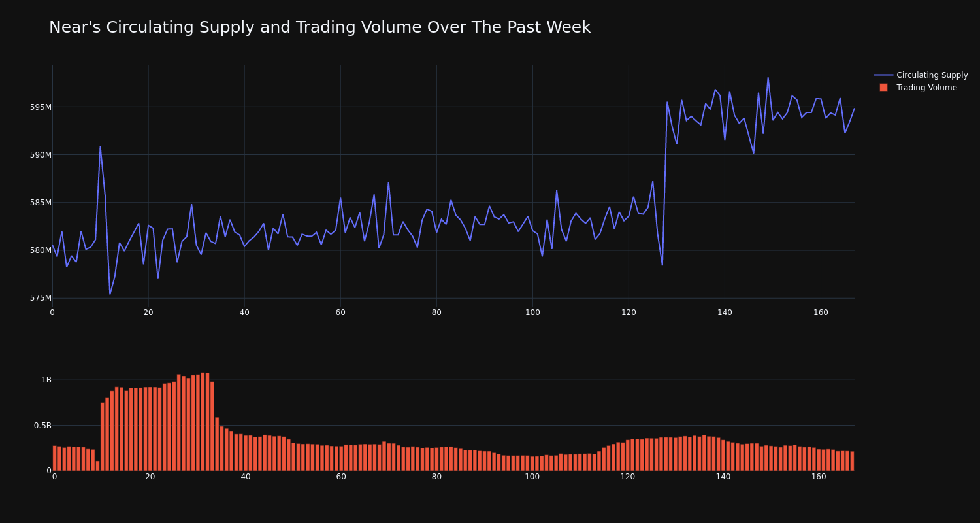Viewport: 980px width, 523px height.
Task: Click x-axis tick 60 under supply chart
Action: [x=340, y=312]
